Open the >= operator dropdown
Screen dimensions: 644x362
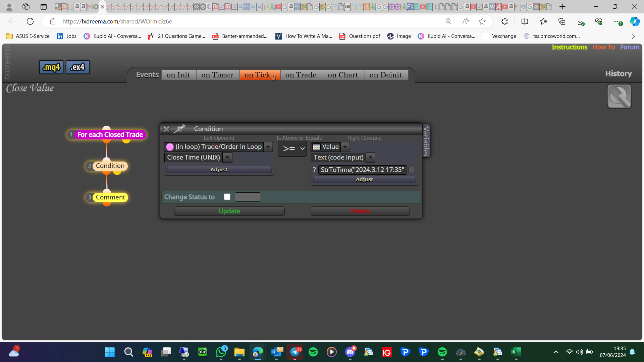tap(292, 148)
